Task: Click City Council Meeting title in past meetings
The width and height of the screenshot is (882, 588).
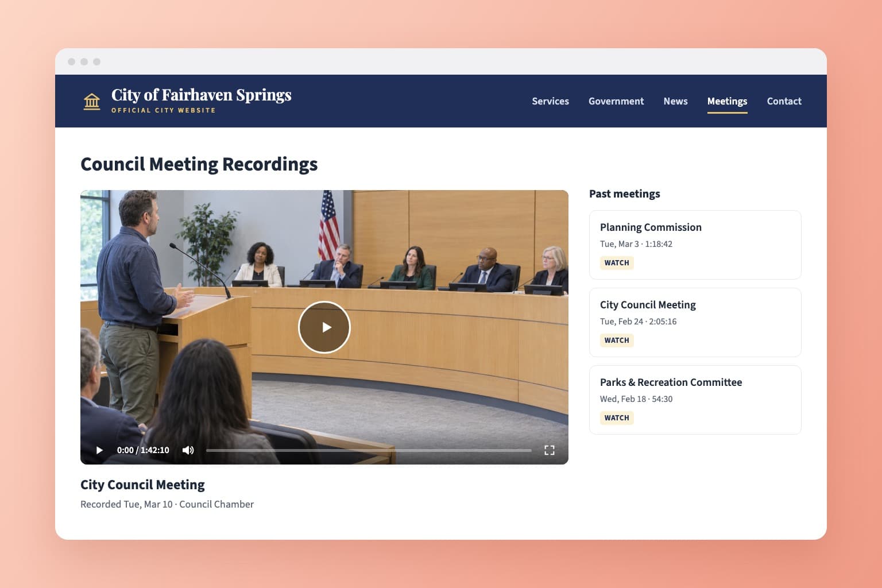Action: 648,305
